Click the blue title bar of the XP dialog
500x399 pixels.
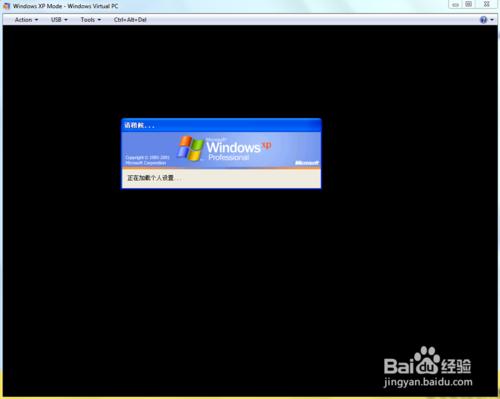point(221,125)
